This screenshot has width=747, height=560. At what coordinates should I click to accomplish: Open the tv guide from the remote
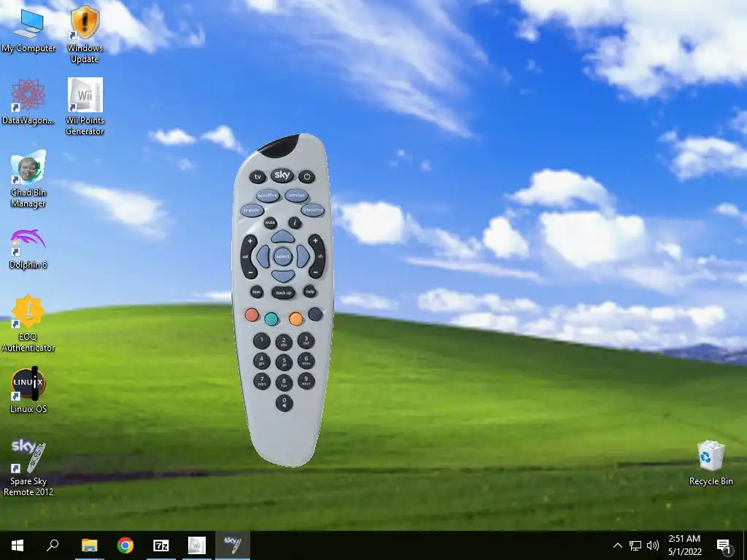pos(252,210)
